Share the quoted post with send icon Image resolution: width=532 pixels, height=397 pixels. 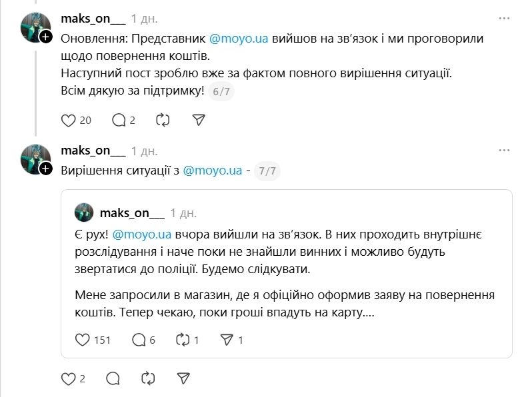[x=226, y=340]
